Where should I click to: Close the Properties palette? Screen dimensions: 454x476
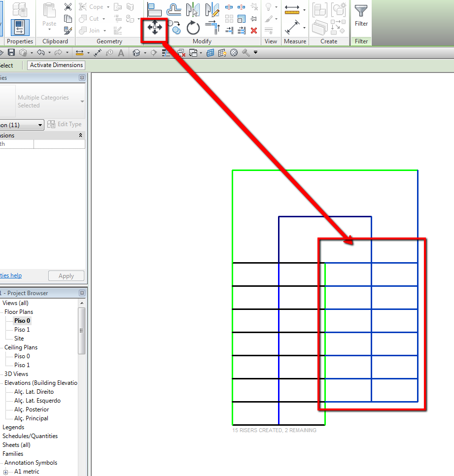click(82, 78)
